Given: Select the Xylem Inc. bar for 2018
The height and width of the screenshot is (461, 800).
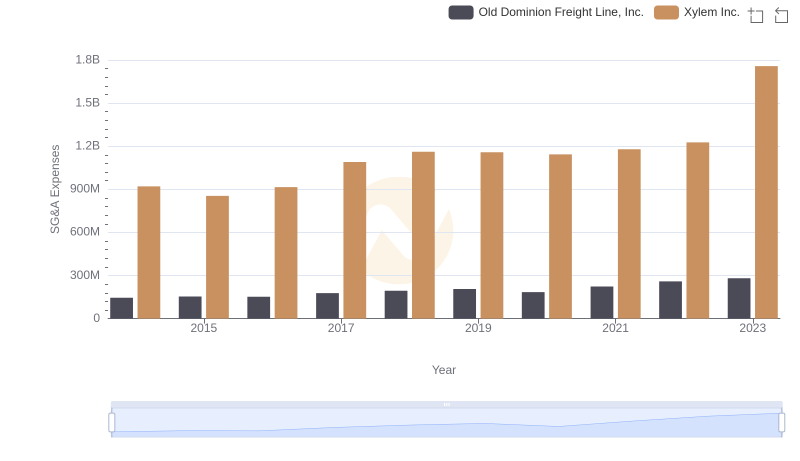Looking at the screenshot, I should pyautogui.click(x=423, y=235).
